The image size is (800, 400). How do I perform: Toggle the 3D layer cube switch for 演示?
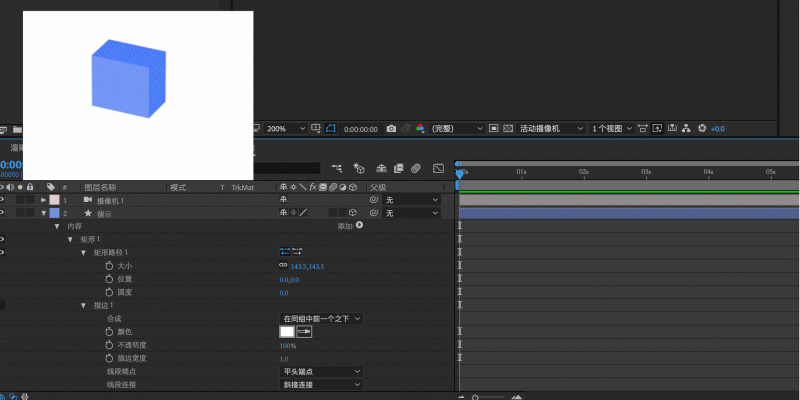(x=353, y=213)
